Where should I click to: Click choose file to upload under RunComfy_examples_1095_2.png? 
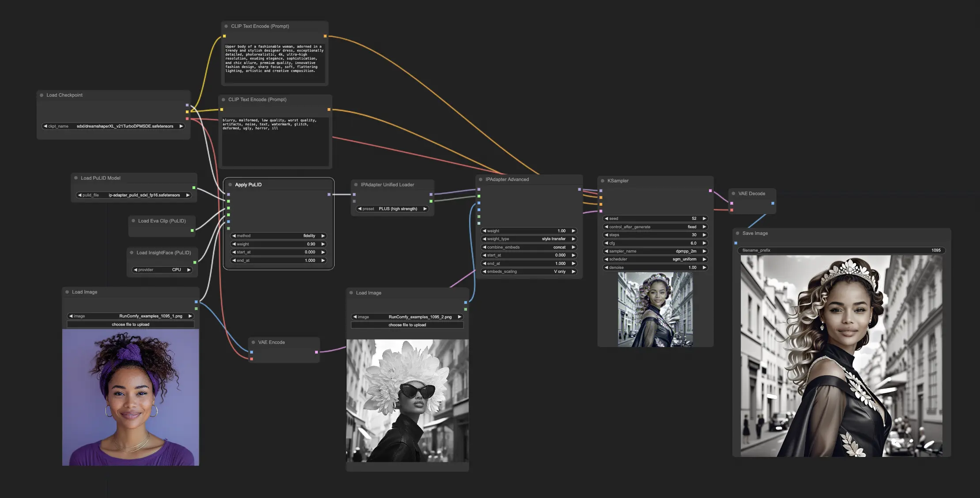[407, 325]
